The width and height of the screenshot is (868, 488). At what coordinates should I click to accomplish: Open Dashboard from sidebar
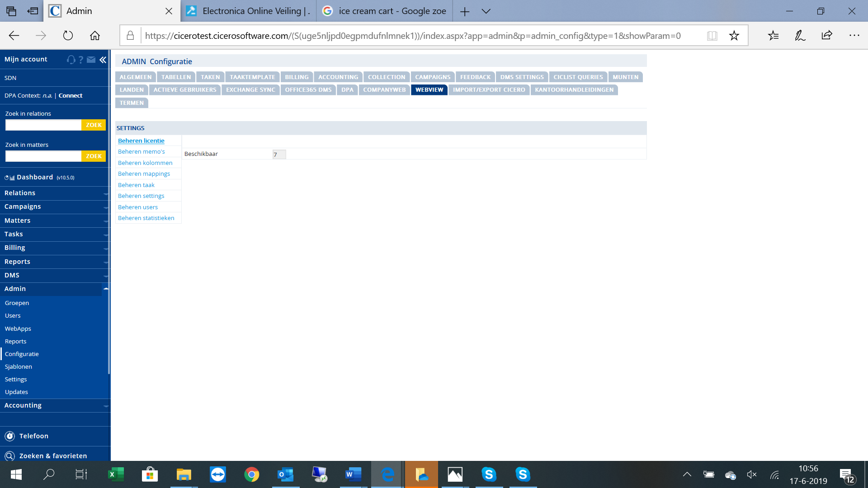pyautogui.click(x=35, y=177)
